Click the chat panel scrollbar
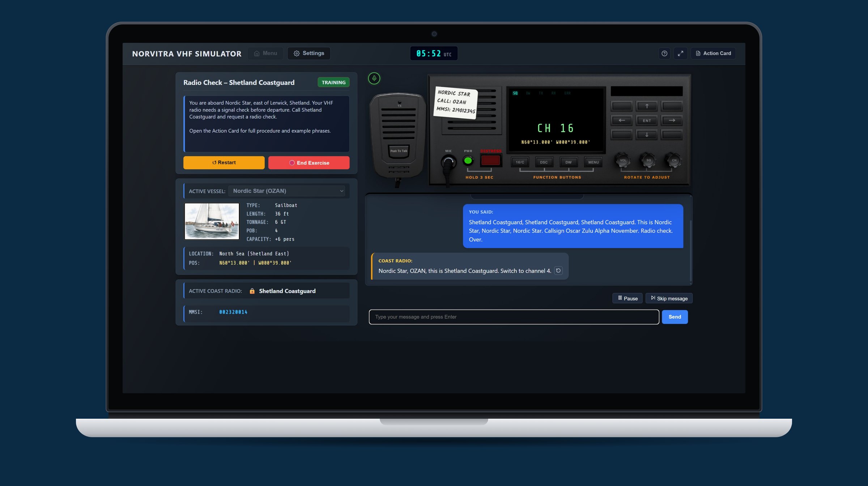The width and height of the screenshot is (868, 486). point(691,251)
